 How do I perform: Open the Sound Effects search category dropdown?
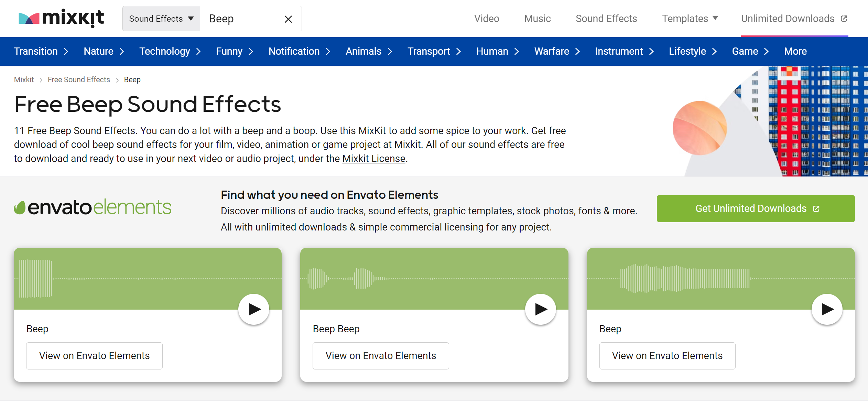tap(161, 19)
